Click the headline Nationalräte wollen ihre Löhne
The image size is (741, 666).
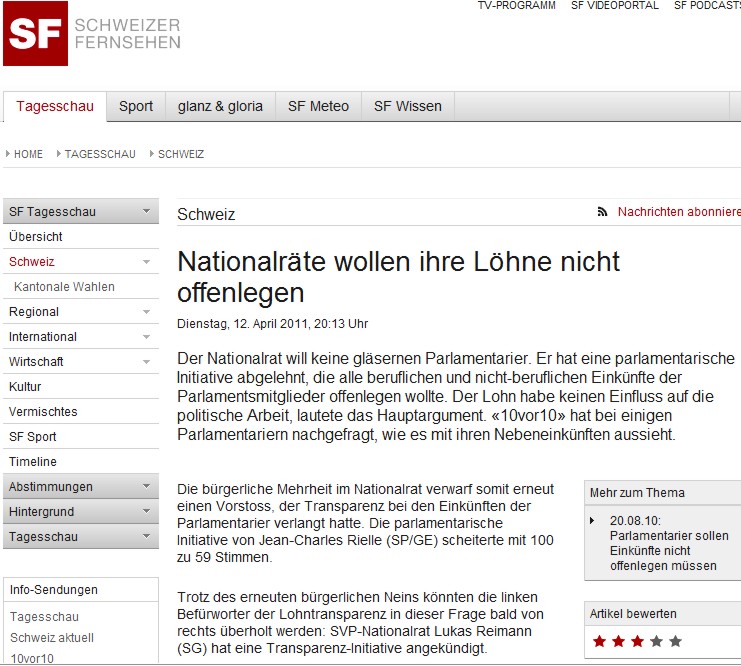(398, 277)
